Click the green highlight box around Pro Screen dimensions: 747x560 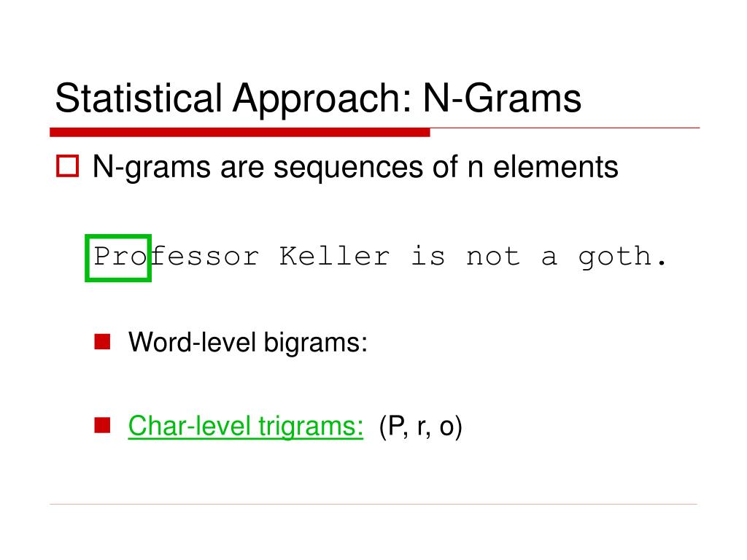click(118, 258)
